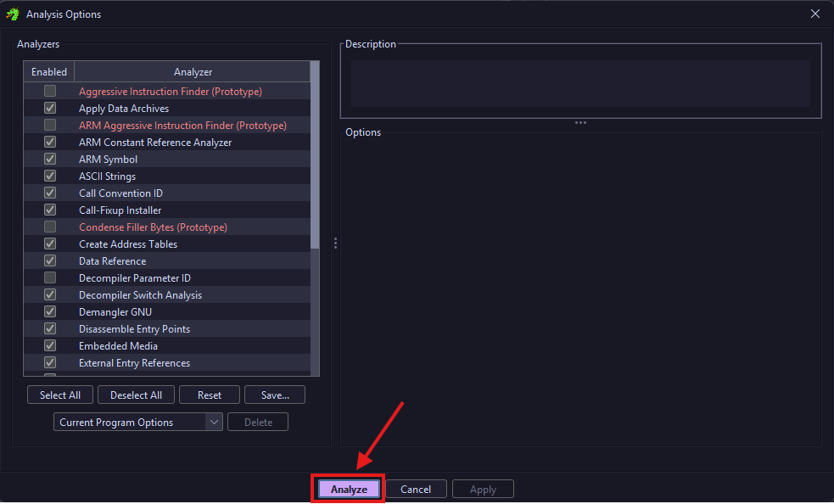Uncheck the Apply Data Archives analyzer
The image size is (834, 504).
click(x=50, y=108)
